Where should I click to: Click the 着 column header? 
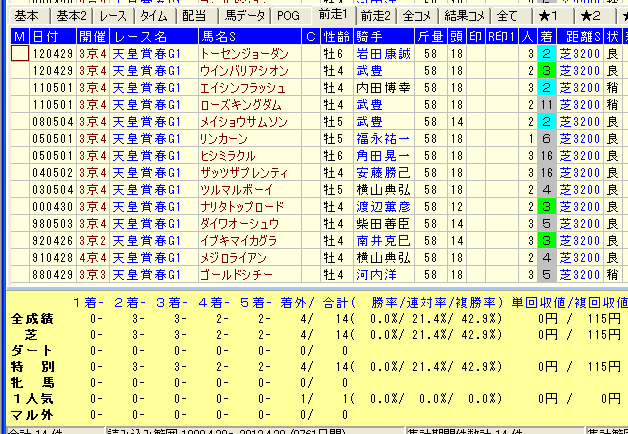546,36
